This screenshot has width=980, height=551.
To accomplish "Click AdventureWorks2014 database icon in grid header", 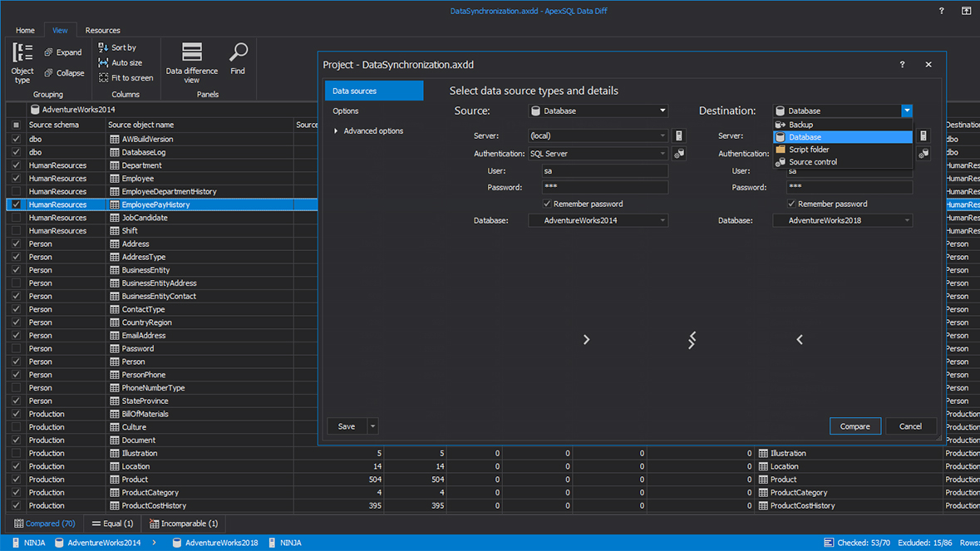I will [x=35, y=110].
